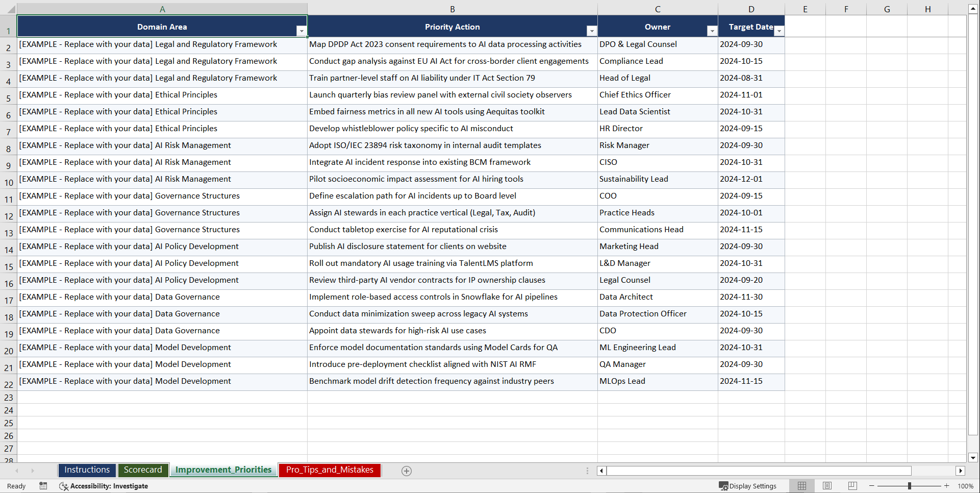Switch to Page Layout view
The width and height of the screenshot is (980, 493).
click(827, 486)
